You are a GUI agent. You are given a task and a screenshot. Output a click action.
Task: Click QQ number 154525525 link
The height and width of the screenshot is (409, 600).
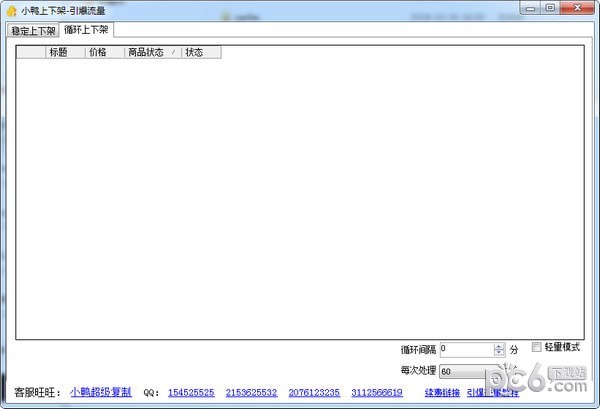coord(190,393)
